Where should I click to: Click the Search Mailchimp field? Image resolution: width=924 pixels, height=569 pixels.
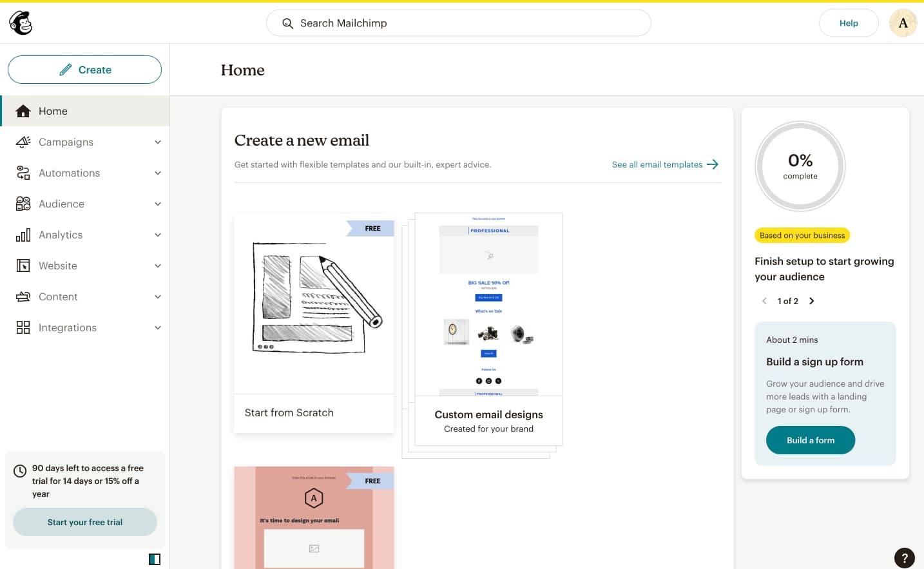click(x=458, y=23)
